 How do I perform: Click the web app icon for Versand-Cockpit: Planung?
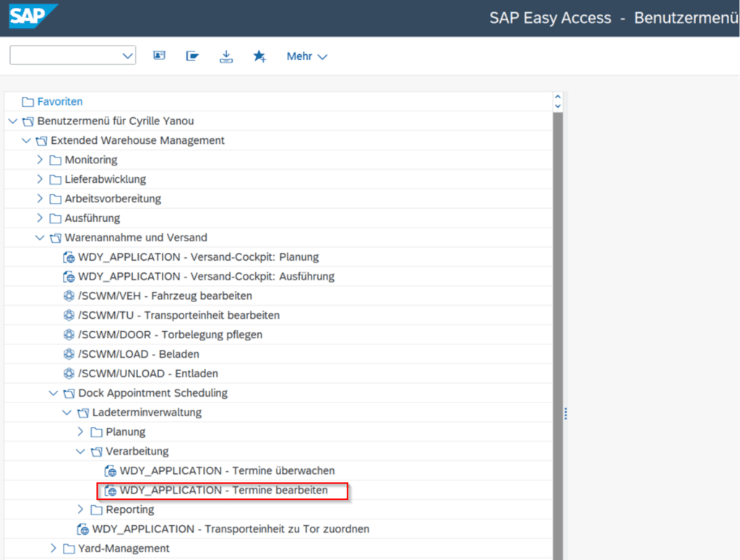tap(69, 257)
